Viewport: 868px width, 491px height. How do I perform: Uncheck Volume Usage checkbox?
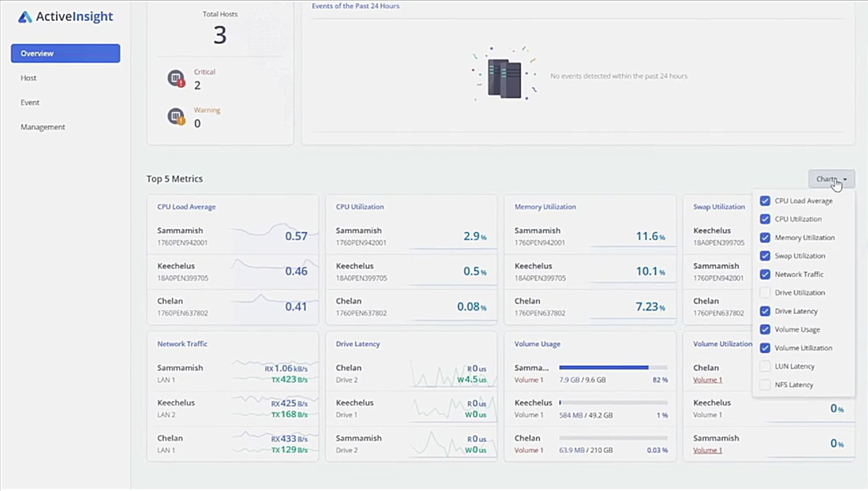pyautogui.click(x=765, y=330)
